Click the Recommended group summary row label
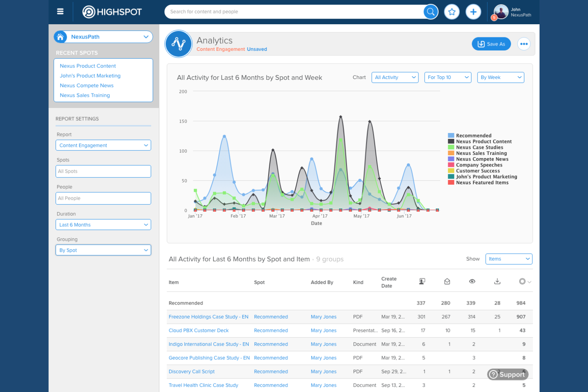This screenshot has height=392, width=588. click(x=186, y=303)
